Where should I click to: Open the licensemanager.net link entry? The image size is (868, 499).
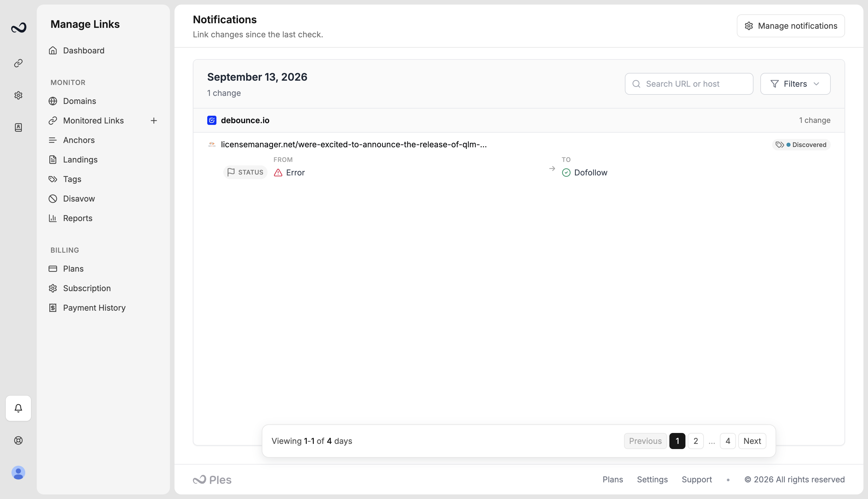pos(354,145)
